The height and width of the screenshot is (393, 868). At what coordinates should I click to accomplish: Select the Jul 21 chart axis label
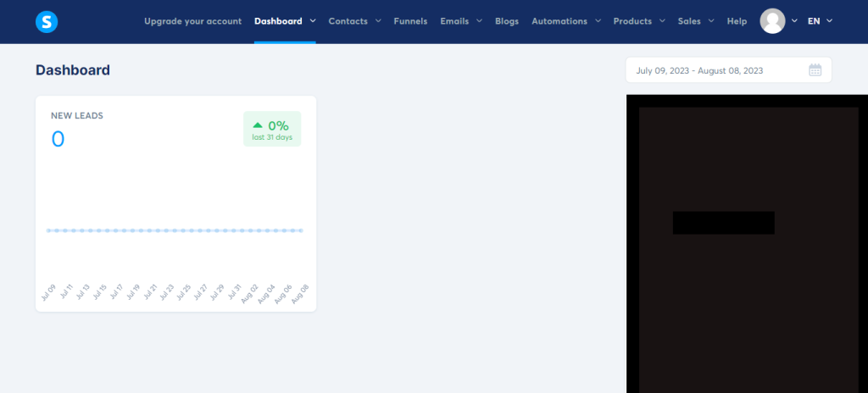point(150,291)
